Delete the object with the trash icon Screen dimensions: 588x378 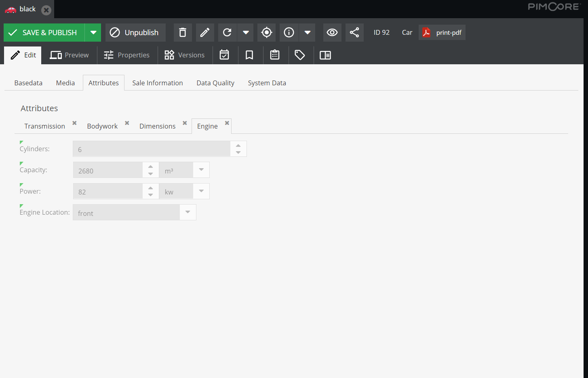pyautogui.click(x=183, y=33)
